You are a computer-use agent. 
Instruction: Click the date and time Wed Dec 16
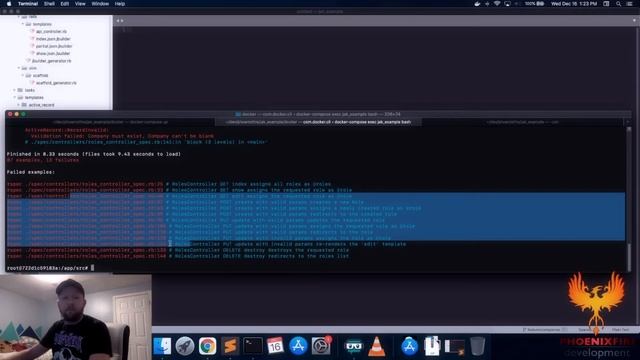tap(574, 4)
